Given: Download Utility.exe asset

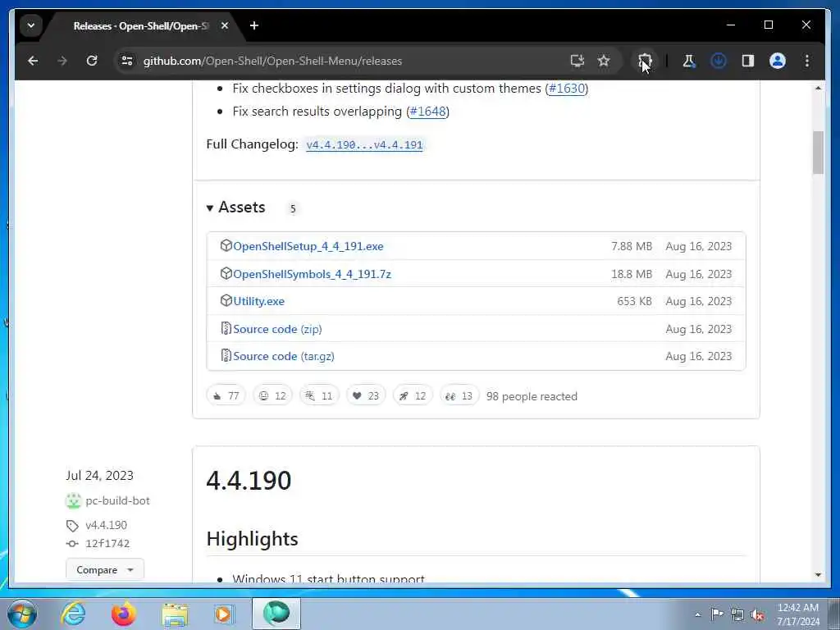Looking at the screenshot, I should (x=258, y=301).
